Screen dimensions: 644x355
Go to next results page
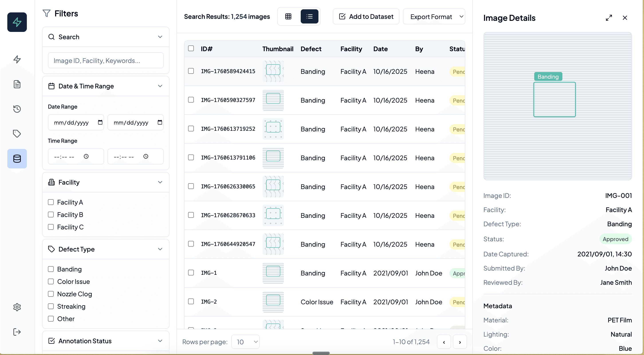460,342
